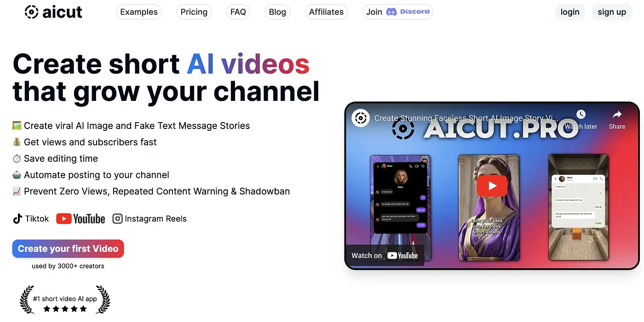644x322 pixels.
Task: Click the Share arrow icon on video
Action: (x=617, y=114)
